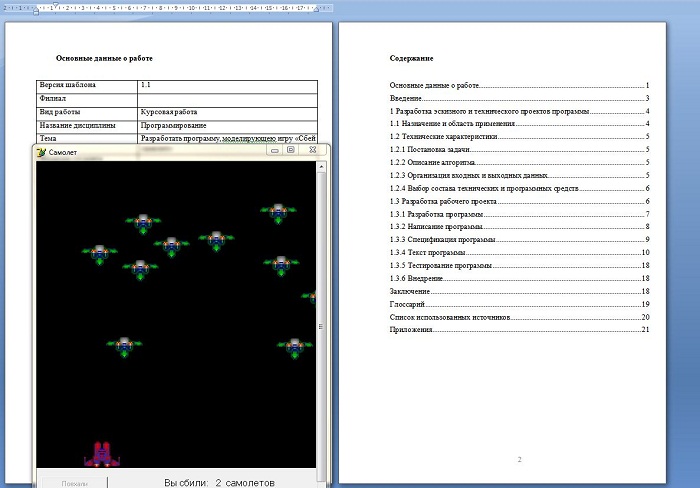Click the heading 'Основные данные о работе'
700x488 pixels.
coord(104,58)
